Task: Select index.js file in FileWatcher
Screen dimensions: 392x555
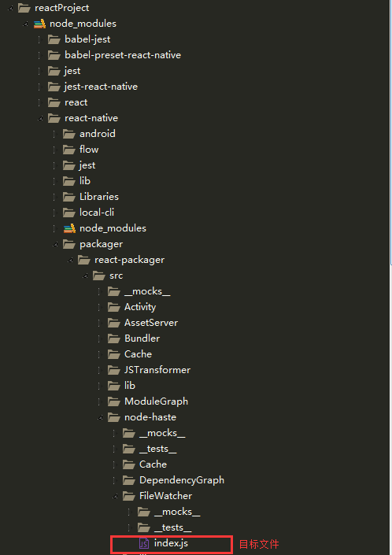Action: click(x=171, y=543)
